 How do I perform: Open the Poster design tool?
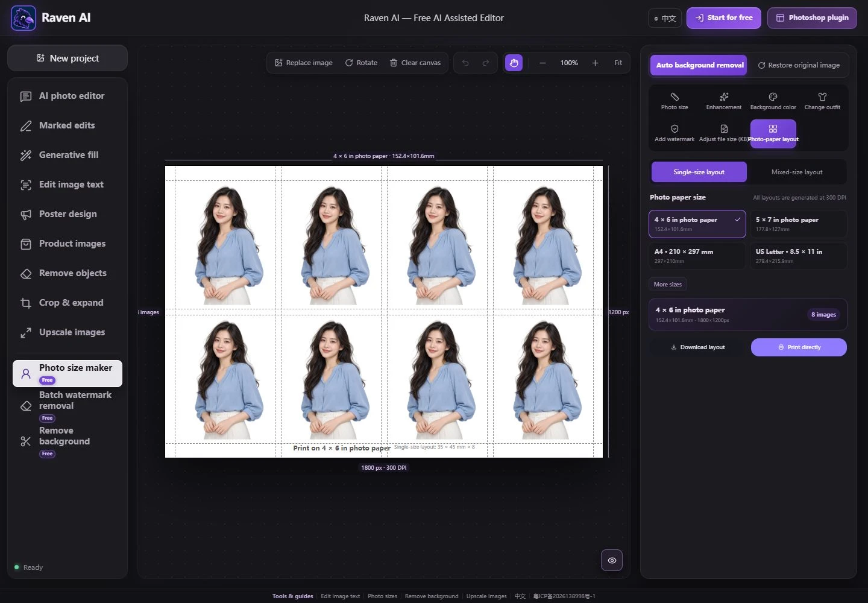68,214
